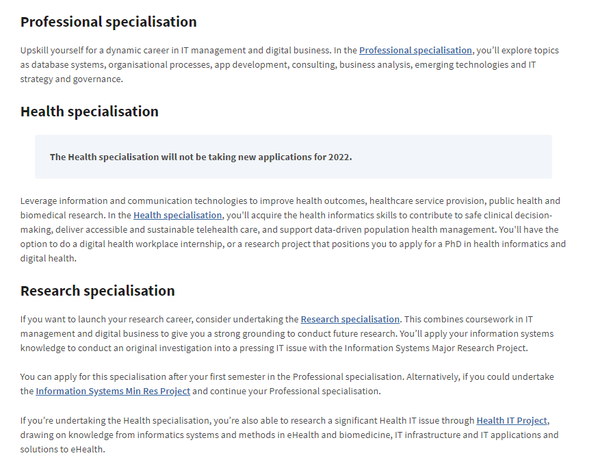Click the text 'solutions to eHealth.'

click(62, 449)
